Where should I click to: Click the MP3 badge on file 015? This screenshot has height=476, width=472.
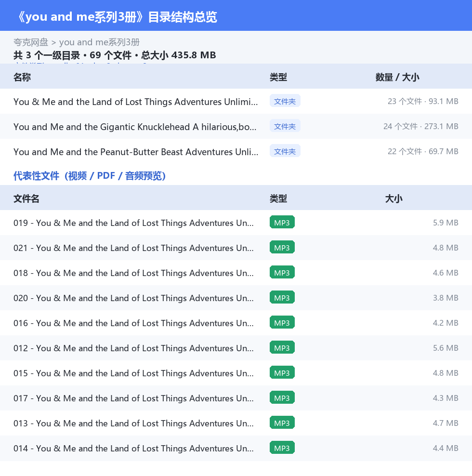282,372
